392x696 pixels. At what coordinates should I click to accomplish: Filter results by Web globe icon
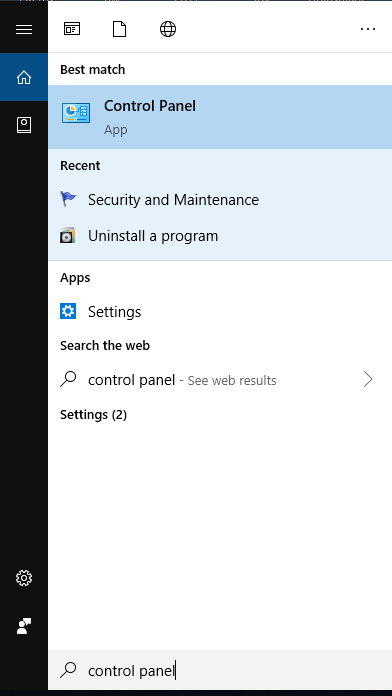pyautogui.click(x=168, y=29)
